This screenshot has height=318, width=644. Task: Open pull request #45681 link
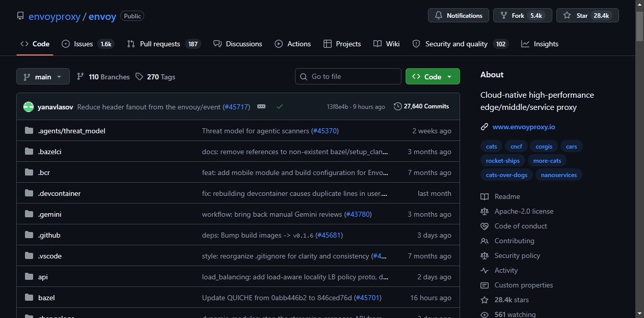(x=329, y=235)
